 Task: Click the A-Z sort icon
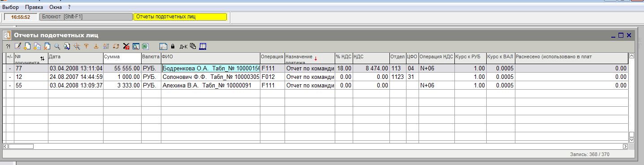click(x=106, y=46)
